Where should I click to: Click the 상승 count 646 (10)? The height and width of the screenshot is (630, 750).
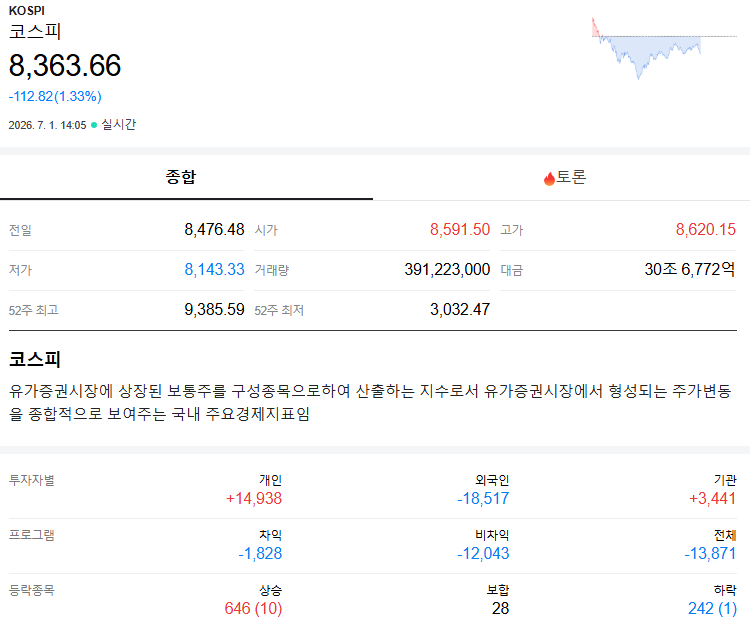254,608
